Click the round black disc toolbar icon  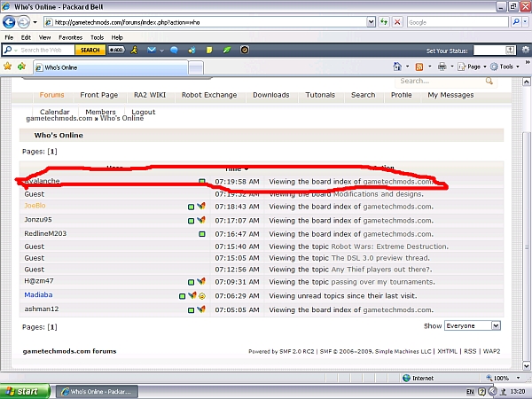click(x=245, y=50)
